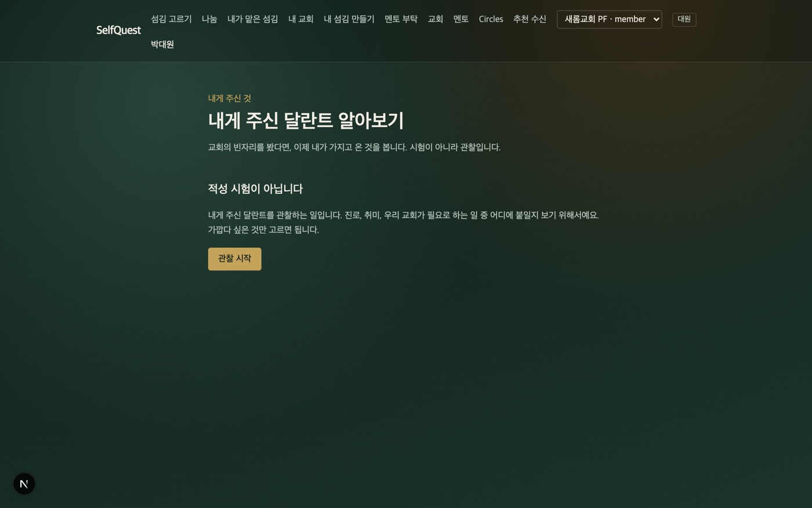Open 내가 맡은 섬김 page
Image resolution: width=812 pixels, height=508 pixels.
tap(253, 19)
